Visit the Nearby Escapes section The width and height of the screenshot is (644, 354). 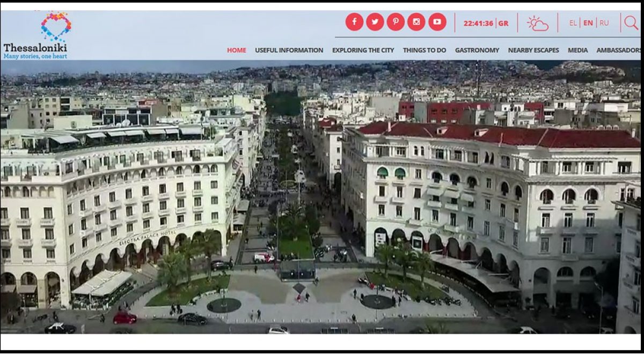coord(533,50)
